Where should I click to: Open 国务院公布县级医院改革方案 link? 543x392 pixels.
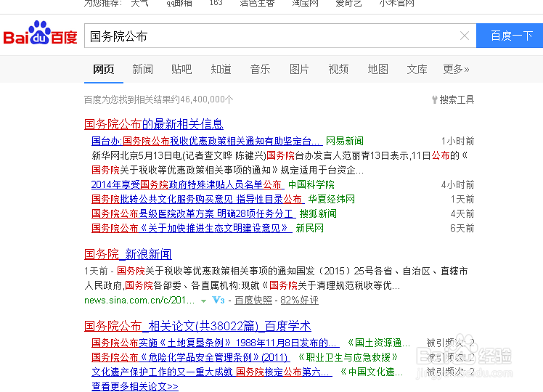tap(194, 213)
